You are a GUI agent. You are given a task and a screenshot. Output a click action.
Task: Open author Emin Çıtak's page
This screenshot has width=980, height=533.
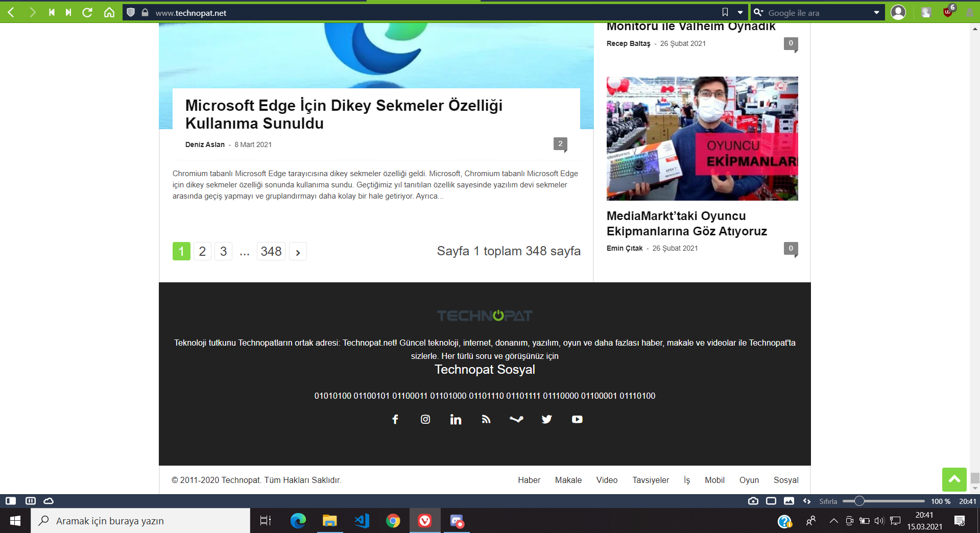tap(625, 248)
